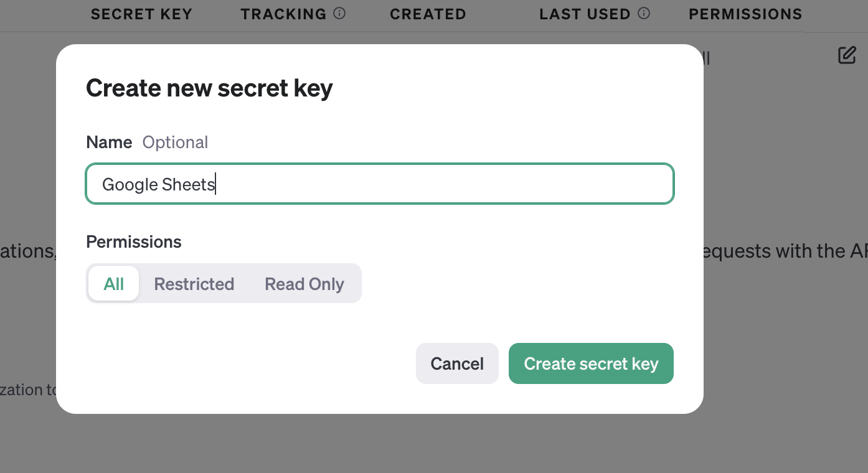Switch permissions to Restricted
The height and width of the screenshot is (473, 868).
tap(194, 284)
